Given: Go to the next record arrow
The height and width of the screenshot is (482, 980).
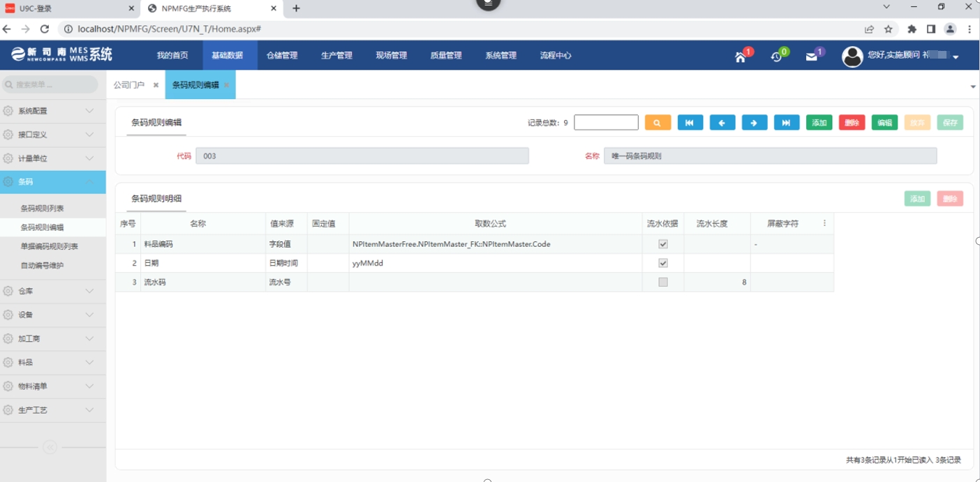Looking at the screenshot, I should tap(755, 123).
